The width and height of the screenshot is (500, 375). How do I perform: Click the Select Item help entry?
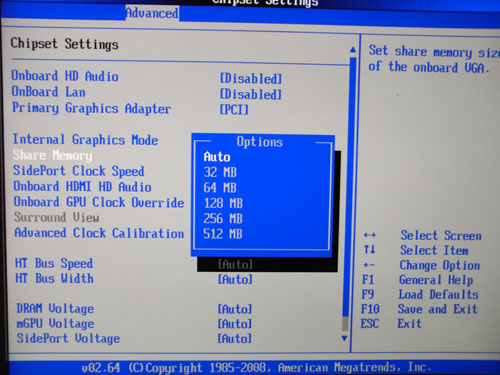click(434, 250)
